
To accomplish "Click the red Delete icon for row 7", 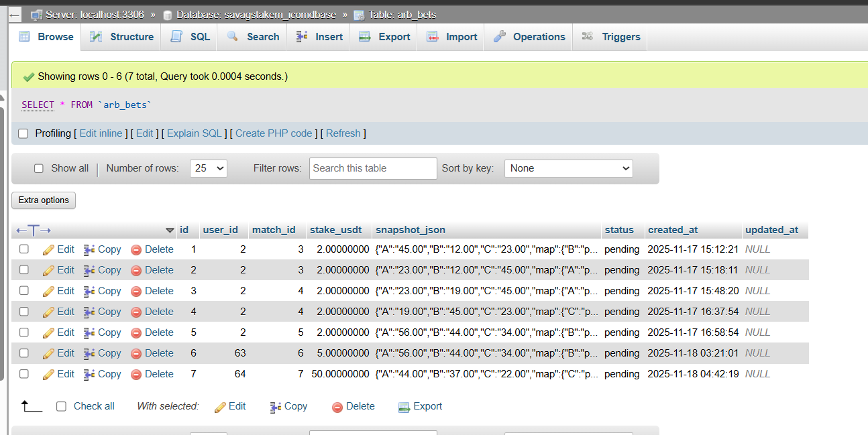I will click(136, 374).
